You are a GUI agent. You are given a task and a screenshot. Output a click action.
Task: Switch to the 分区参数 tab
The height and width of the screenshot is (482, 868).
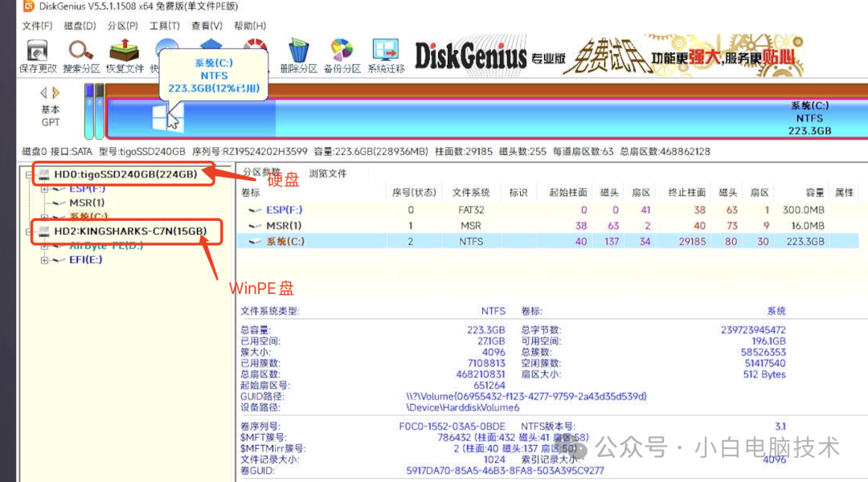[262, 172]
